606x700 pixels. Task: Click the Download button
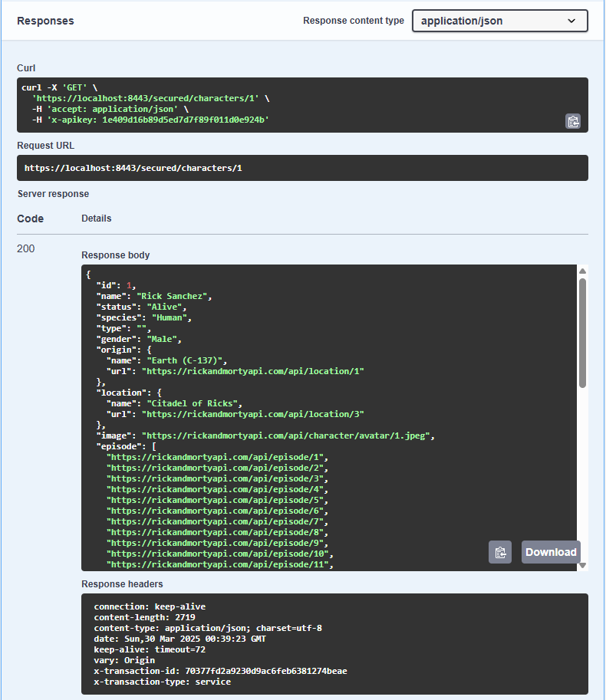point(550,551)
